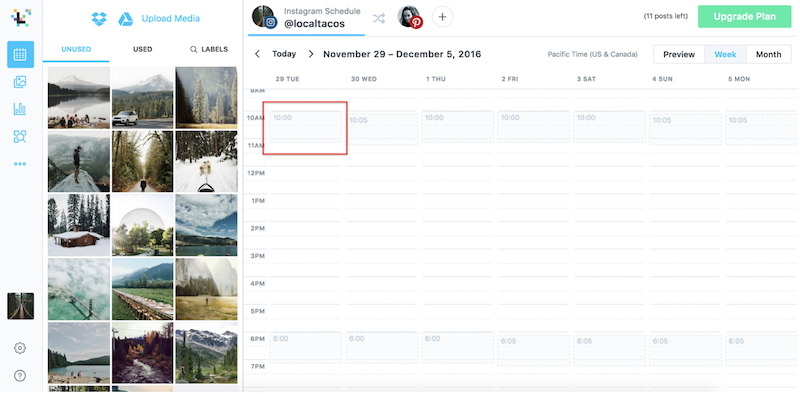Import media from Google Drive icon
Viewport: 800px width, 394px height.
pos(126,19)
